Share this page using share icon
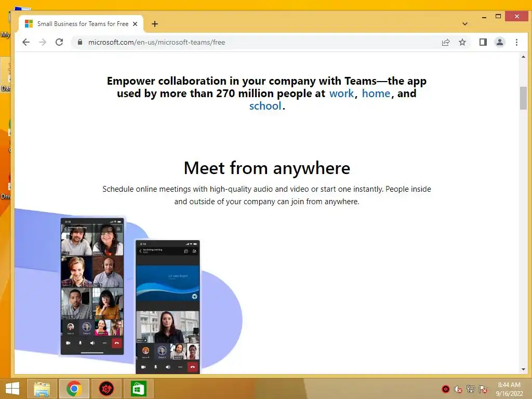 click(445, 42)
